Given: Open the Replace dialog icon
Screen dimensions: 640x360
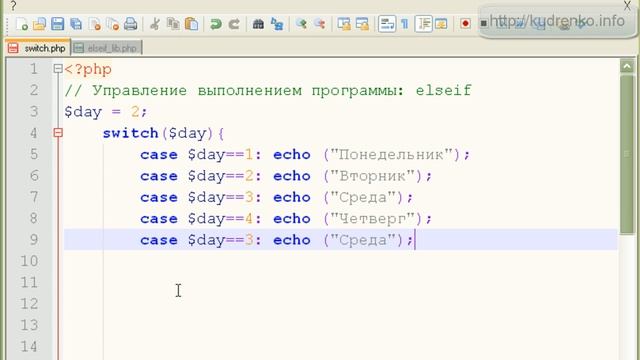Looking at the screenshot, I should 277,24.
